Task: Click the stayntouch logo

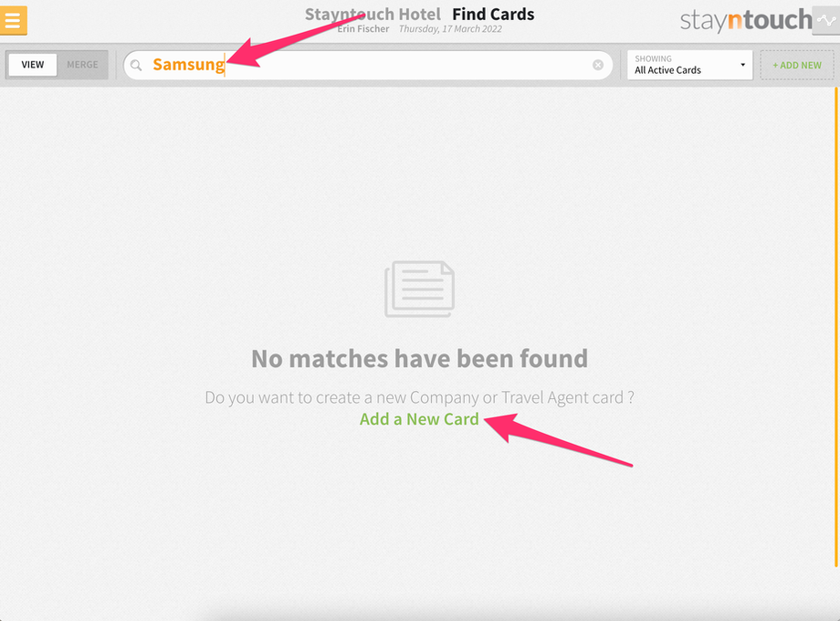Action: click(746, 20)
